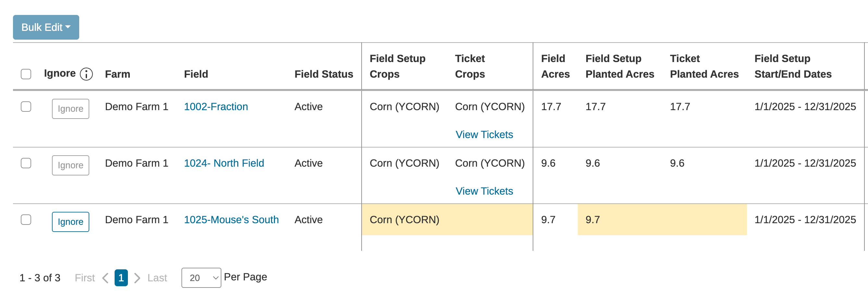Go to the next page arrow

137,278
